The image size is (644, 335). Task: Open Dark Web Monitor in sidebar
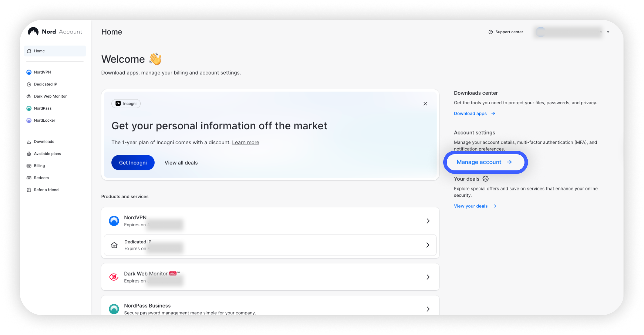point(50,96)
